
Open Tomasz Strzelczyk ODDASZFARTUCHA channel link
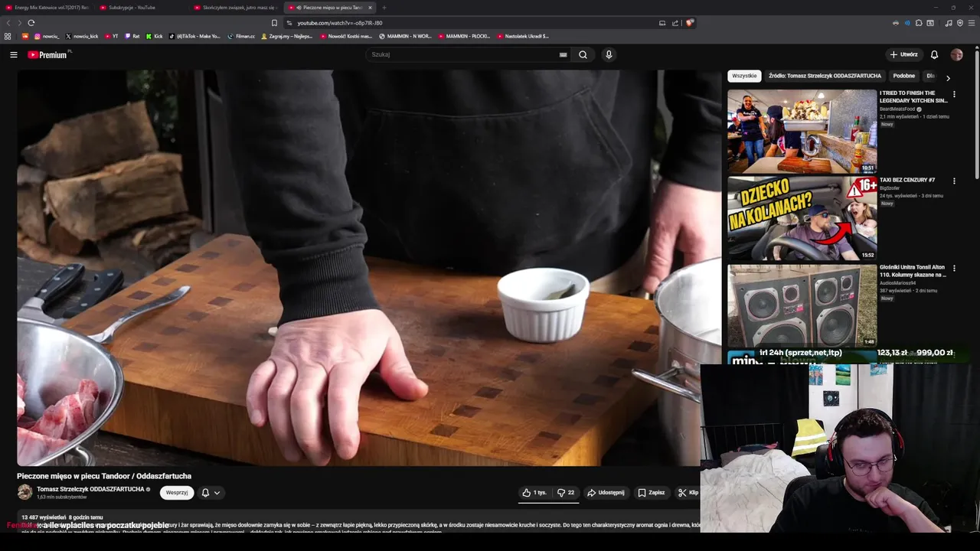90,489
